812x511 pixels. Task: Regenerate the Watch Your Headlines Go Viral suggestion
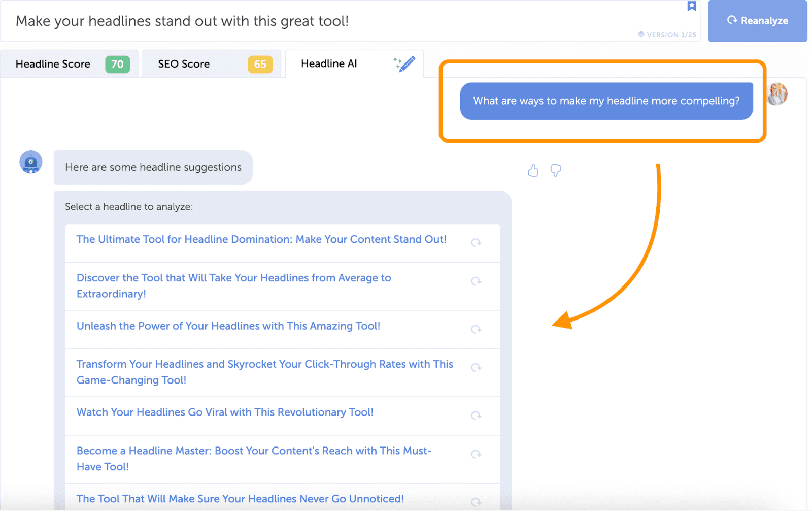tap(476, 416)
